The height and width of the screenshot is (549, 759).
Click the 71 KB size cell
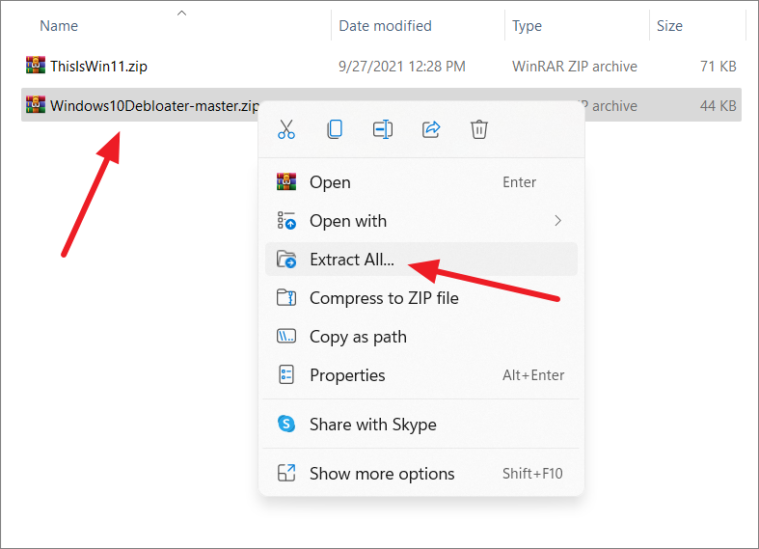(x=718, y=66)
